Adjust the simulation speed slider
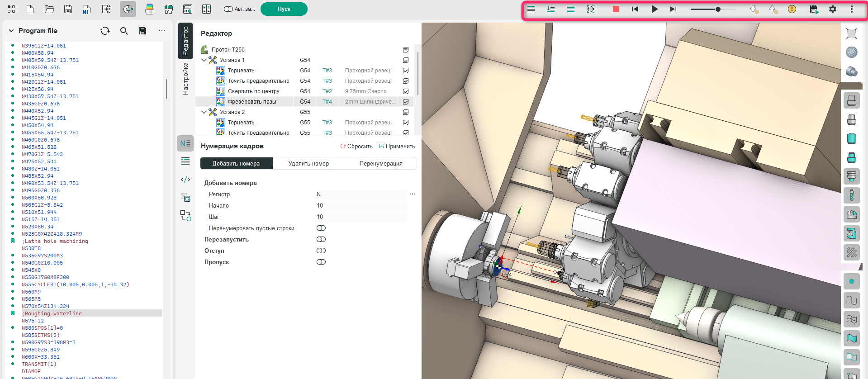This screenshot has width=868, height=379. [717, 9]
